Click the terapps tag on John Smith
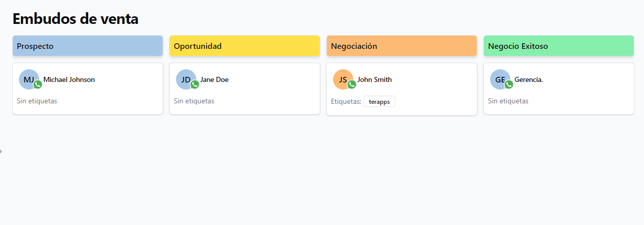The image size is (644, 225). coord(379,102)
